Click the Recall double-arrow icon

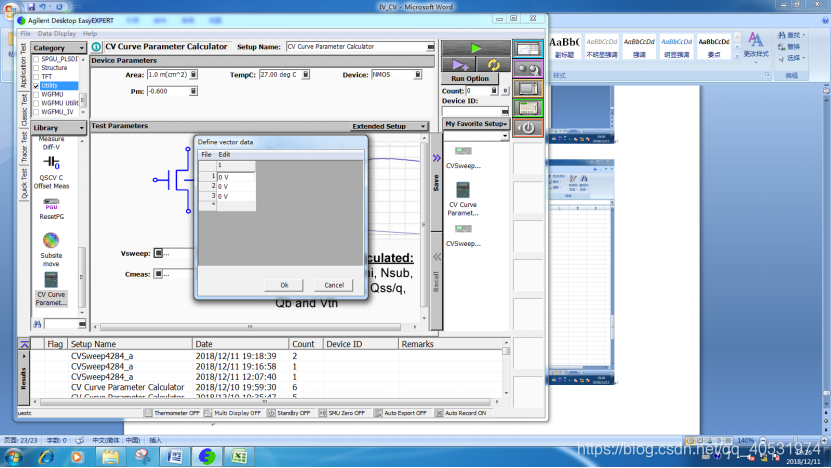pos(436,257)
